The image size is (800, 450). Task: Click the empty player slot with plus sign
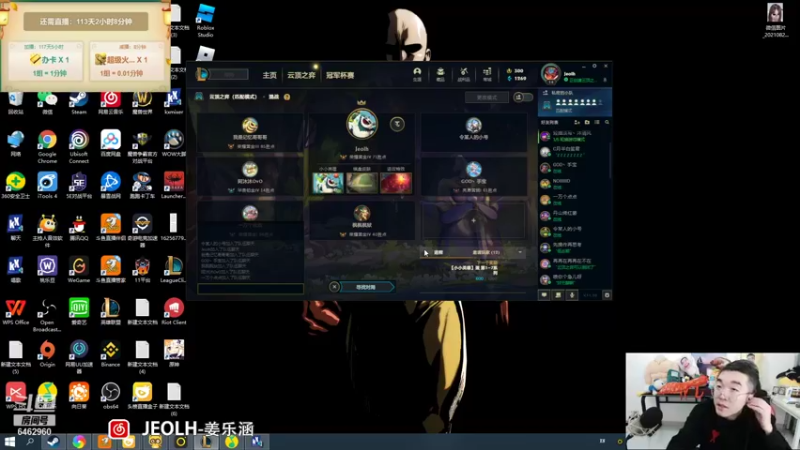tap(473, 220)
